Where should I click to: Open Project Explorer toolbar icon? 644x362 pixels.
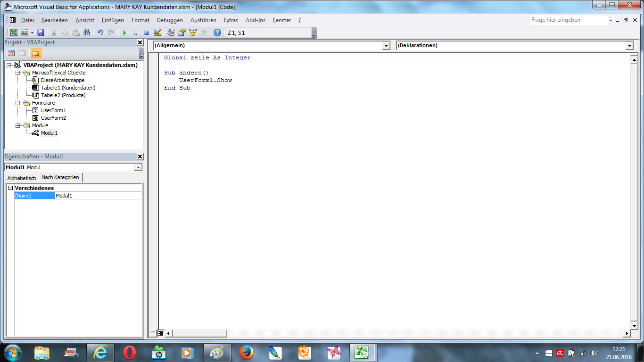coord(171,33)
